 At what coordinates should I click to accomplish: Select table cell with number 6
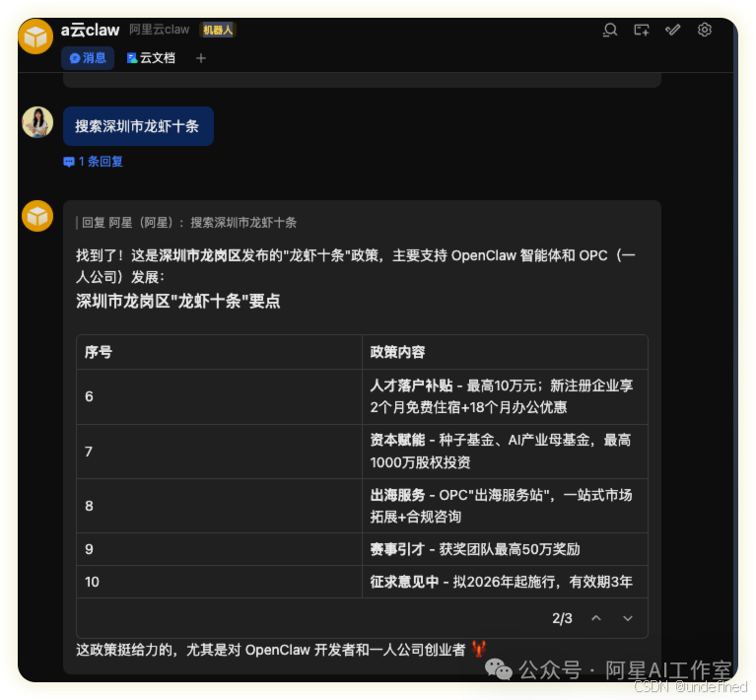[220, 396]
